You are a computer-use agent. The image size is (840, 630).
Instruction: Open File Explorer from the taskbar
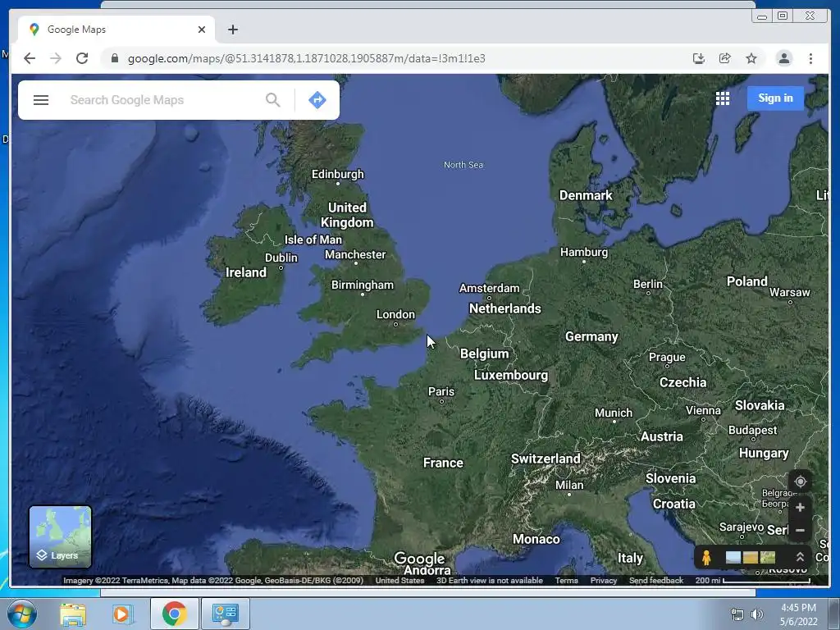pos(72,614)
